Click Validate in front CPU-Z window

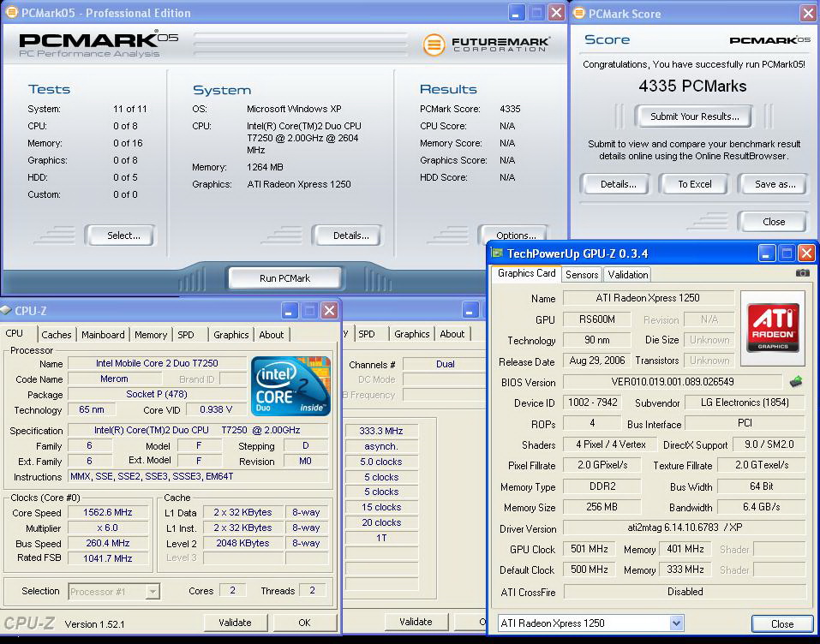pyautogui.click(x=235, y=622)
